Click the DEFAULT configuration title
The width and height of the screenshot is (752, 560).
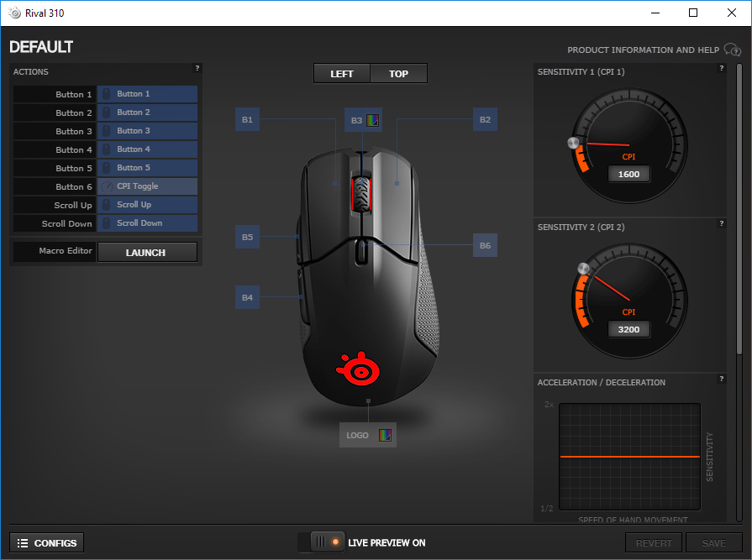(41, 47)
